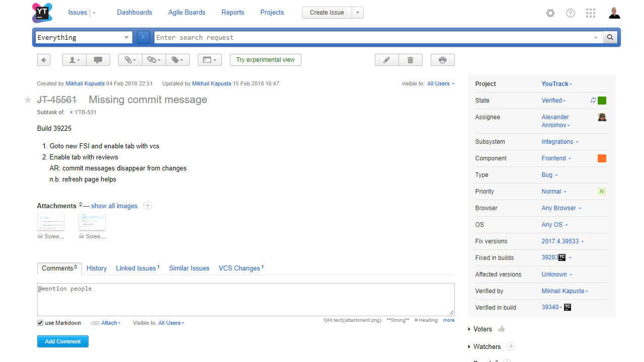Change issue visibility at top All Users
Viewport: 644px width, 362px height.
tap(441, 83)
